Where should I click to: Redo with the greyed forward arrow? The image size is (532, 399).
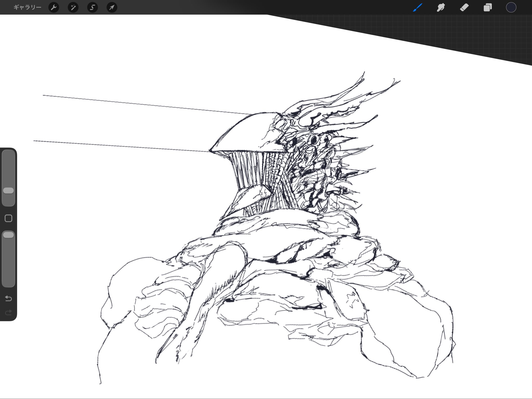[8, 312]
